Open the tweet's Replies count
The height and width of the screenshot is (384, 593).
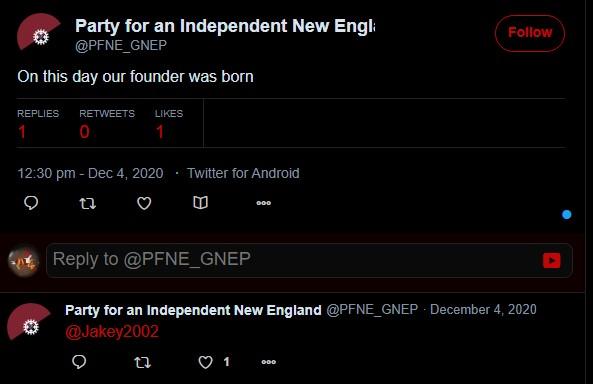pos(38,125)
